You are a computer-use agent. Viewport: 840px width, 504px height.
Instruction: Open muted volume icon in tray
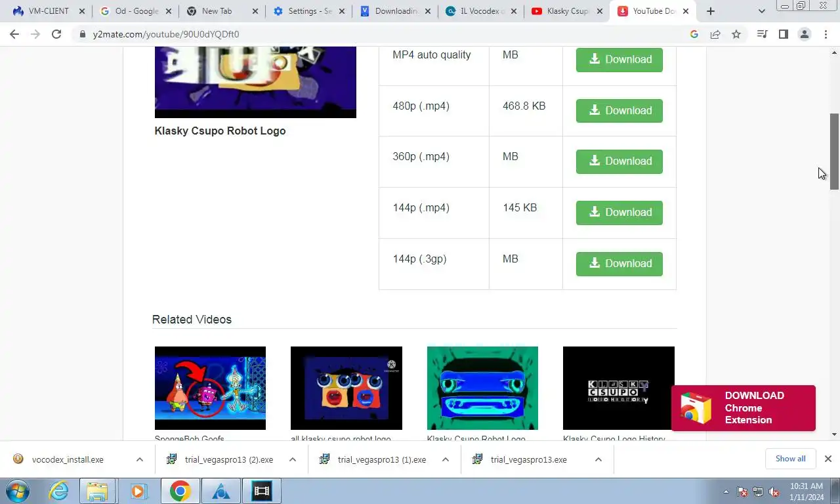(x=774, y=492)
